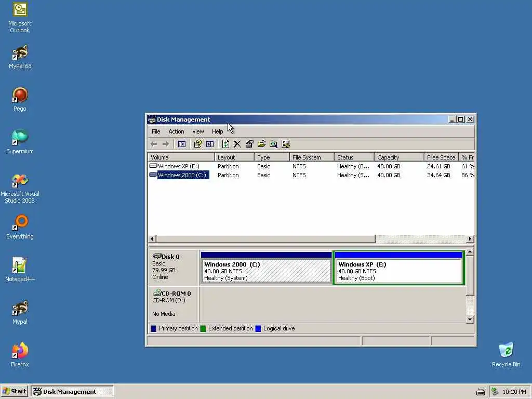Click the down arrow of disk view scrollbar
Screen dimensions: 532x399
click(x=470, y=320)
